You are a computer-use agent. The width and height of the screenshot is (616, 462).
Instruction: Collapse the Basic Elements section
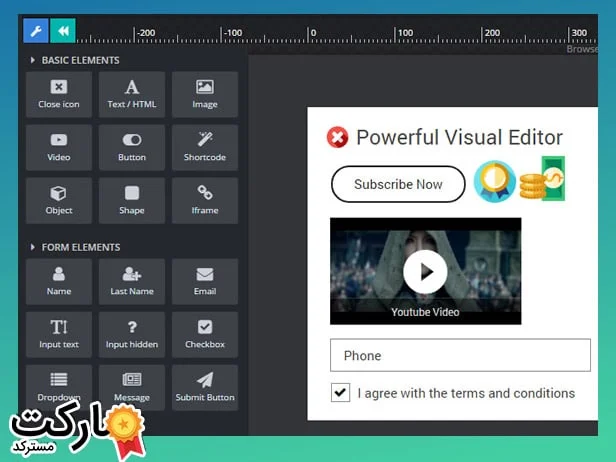(x=32, y=61)
